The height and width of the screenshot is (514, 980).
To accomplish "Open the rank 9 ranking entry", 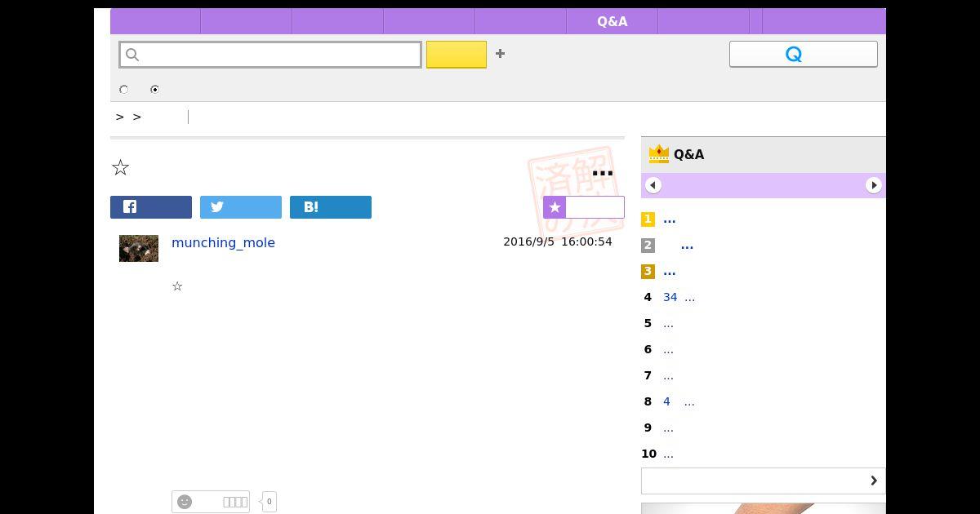I will click(668, 428).
